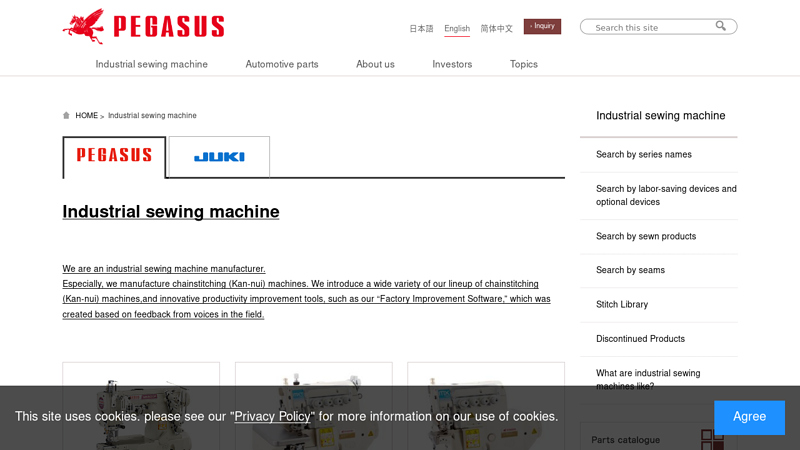Screen dimensions: 800x450
Task: Agree to the cookie notice
Action: coord(749,417)
